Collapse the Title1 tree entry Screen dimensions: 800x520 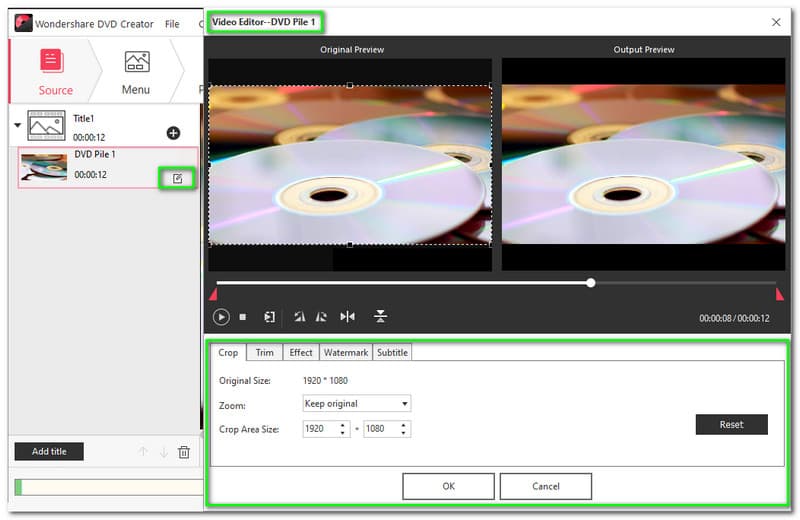click(x=18, y=126)
